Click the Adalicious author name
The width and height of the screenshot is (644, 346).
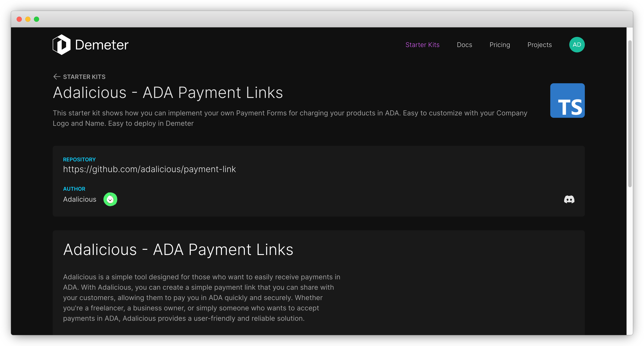pyautogui.click(x=79, y=199)
